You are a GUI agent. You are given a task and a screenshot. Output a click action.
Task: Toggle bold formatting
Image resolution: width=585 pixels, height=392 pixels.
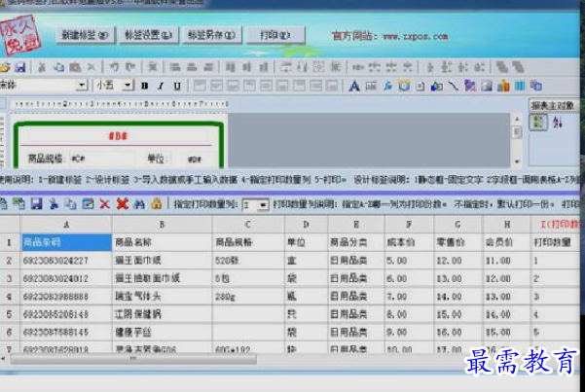click(x=145, y=87)
